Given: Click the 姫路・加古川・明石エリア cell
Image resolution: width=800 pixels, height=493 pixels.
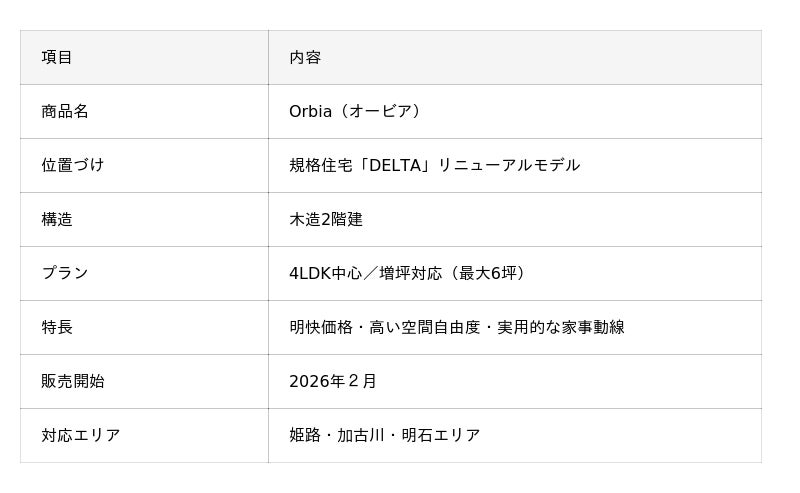Looking at the screenshot, I should click(x=384, y=435).
